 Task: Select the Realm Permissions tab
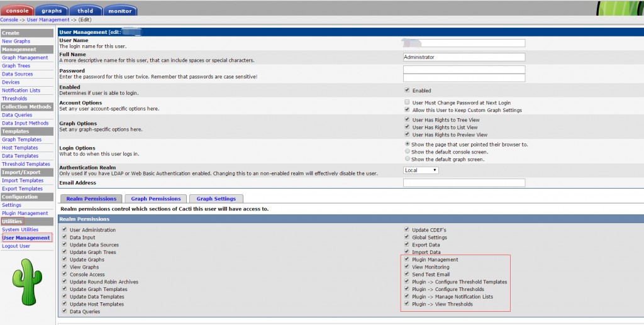(x=91, y=199)
